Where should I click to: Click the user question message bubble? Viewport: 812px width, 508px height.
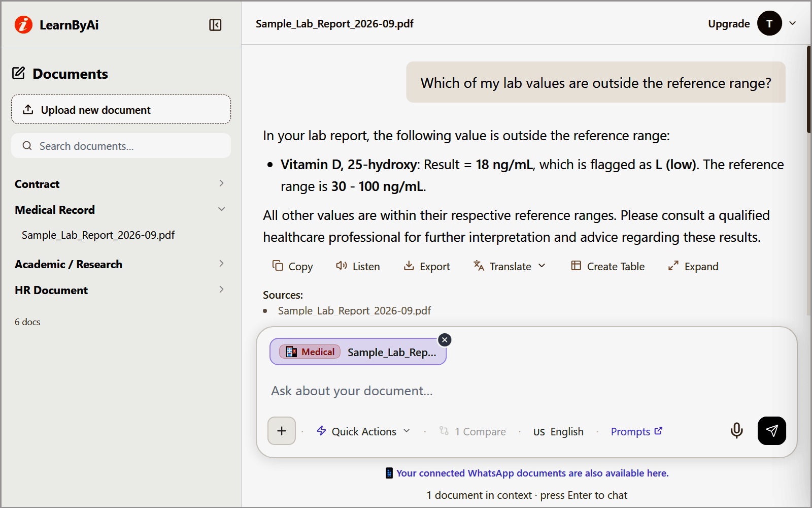point(596,82)
